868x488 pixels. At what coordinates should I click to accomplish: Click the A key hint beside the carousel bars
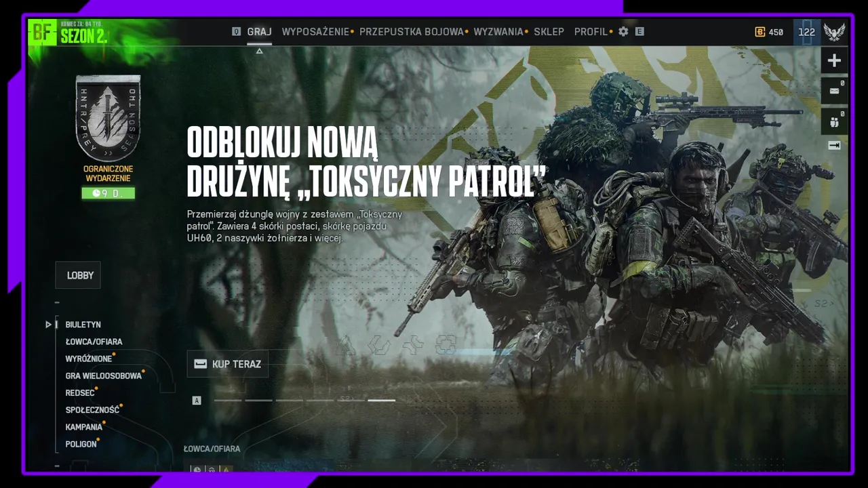coord(197,401)
